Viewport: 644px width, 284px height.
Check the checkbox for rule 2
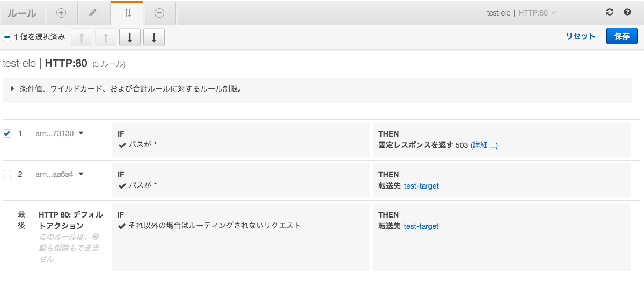7,174
